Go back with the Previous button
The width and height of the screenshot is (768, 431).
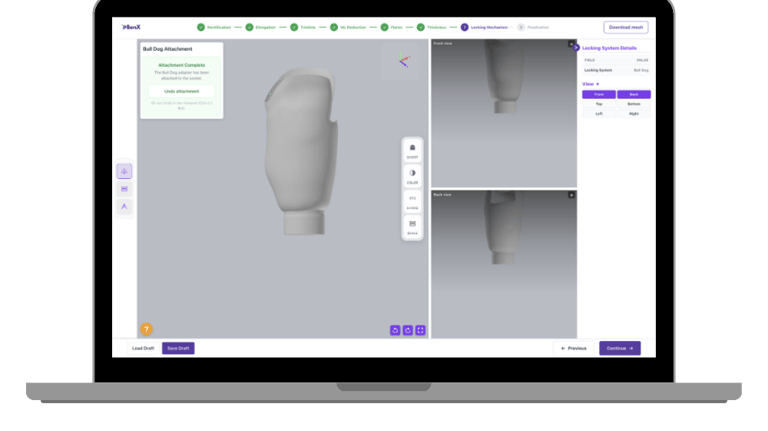tap(574, 348)
